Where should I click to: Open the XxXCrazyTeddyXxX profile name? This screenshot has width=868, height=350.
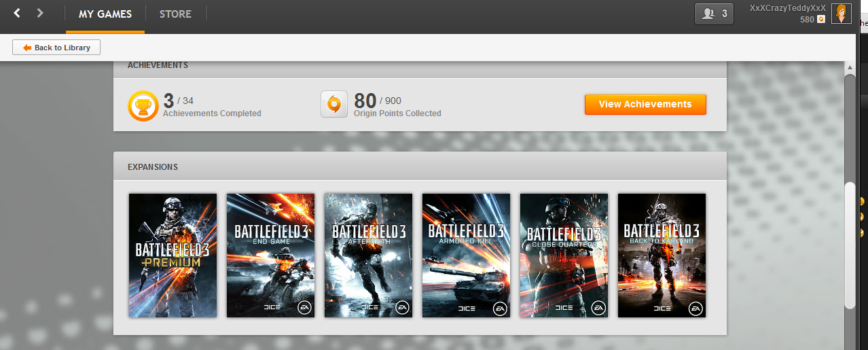tap(788, 8)
